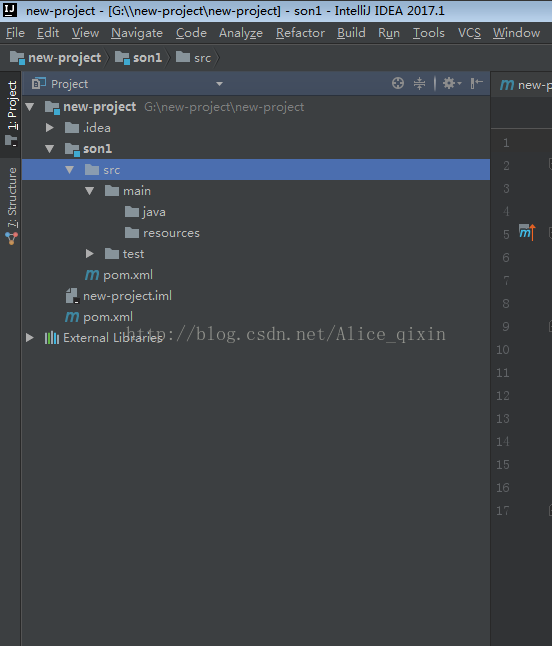Expand External Libraries node

click(x=30, y=338)
